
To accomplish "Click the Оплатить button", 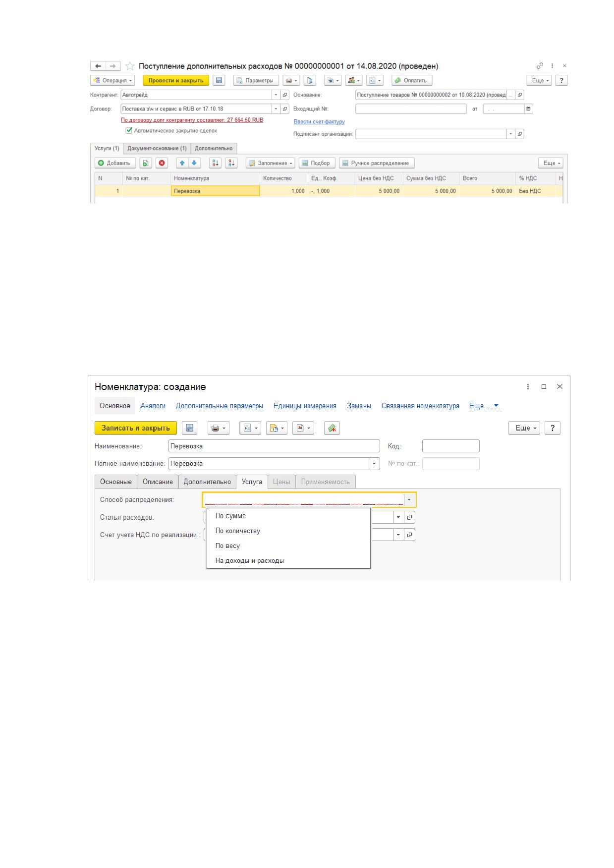I will [412, 80].
